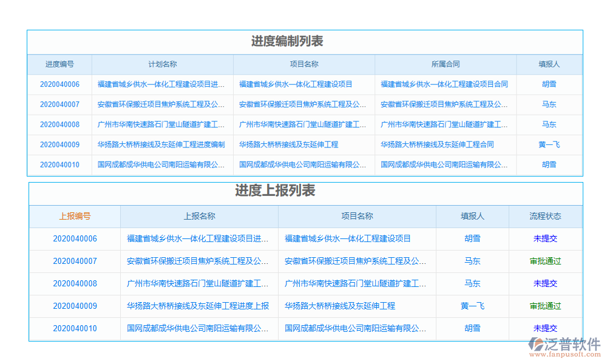Open report number 2020040009 in 进度上报列表
The width and height of the screenshot is (607, 364).
point(75,306)
